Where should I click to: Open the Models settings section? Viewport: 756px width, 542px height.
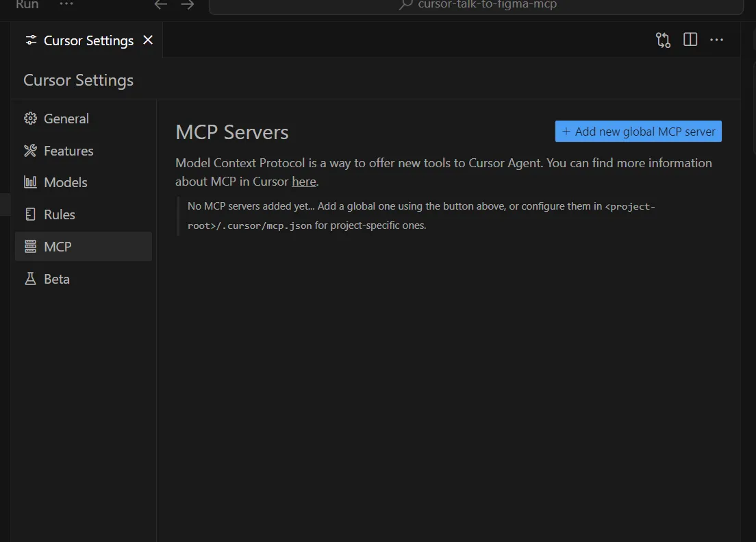point(84,182)
